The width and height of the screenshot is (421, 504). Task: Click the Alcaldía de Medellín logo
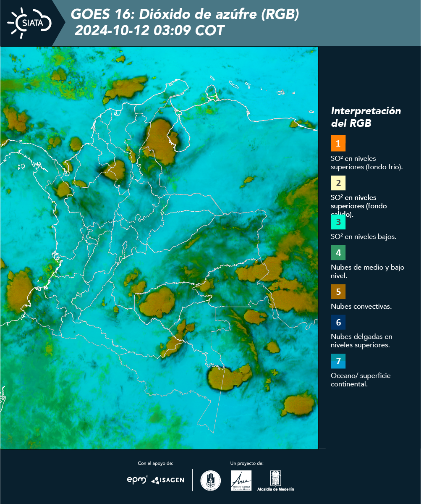pyautogui.click(x=276, y=480)
